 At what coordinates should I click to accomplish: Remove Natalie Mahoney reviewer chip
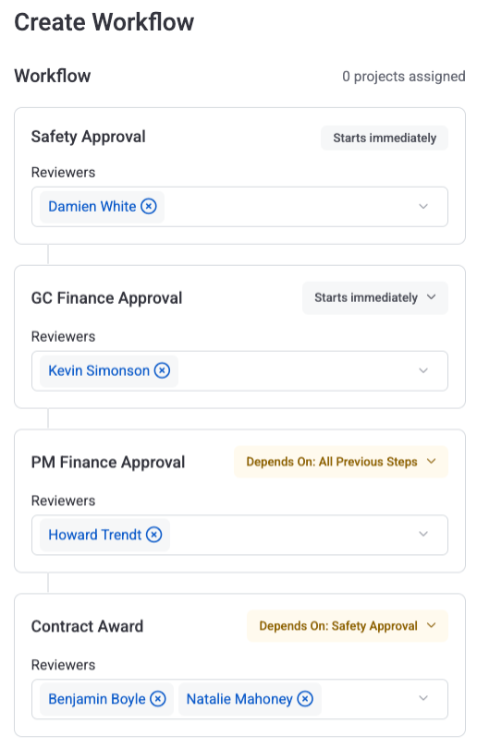(305, 699)
